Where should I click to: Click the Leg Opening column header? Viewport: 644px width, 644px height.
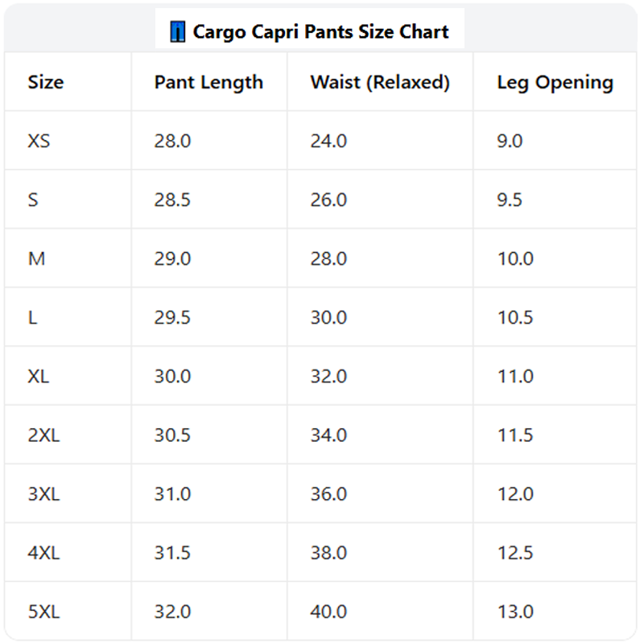(555, 83)
